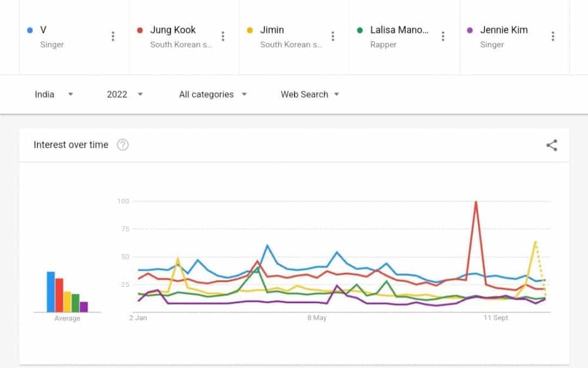The height and width of the screenshot is (368, 588).
Task: Click the purple average bar for Jennie Kim
Action: (83, 306)
